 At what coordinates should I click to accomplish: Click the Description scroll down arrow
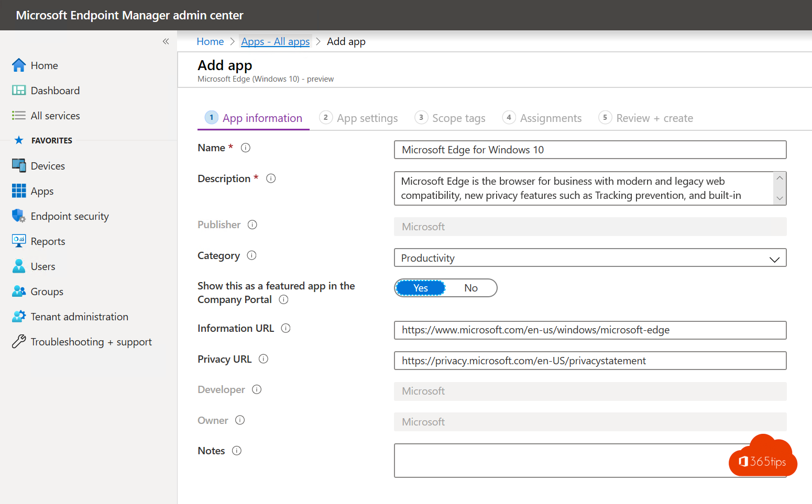pos(780,198)
